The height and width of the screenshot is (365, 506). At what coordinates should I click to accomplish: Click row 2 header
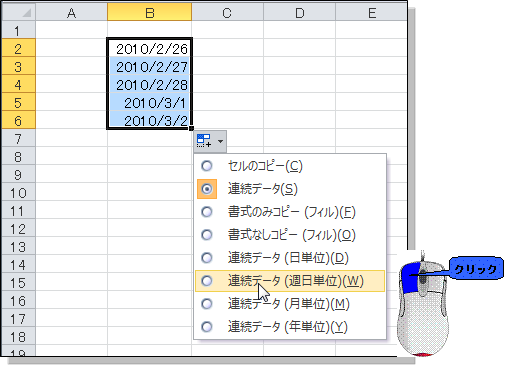[x=19, y=48]
